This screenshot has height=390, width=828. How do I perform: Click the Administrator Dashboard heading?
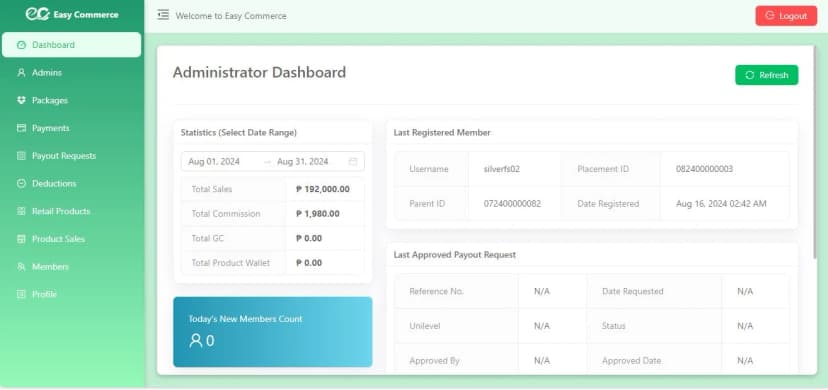click(259, 72)
